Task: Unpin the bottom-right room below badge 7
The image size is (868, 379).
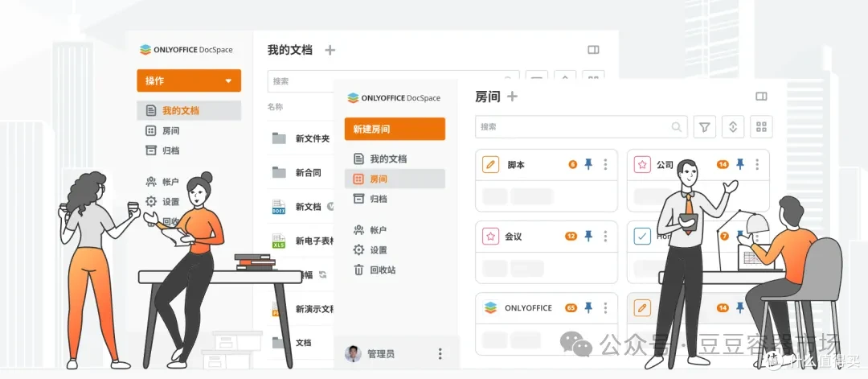Action: point(740,307)
